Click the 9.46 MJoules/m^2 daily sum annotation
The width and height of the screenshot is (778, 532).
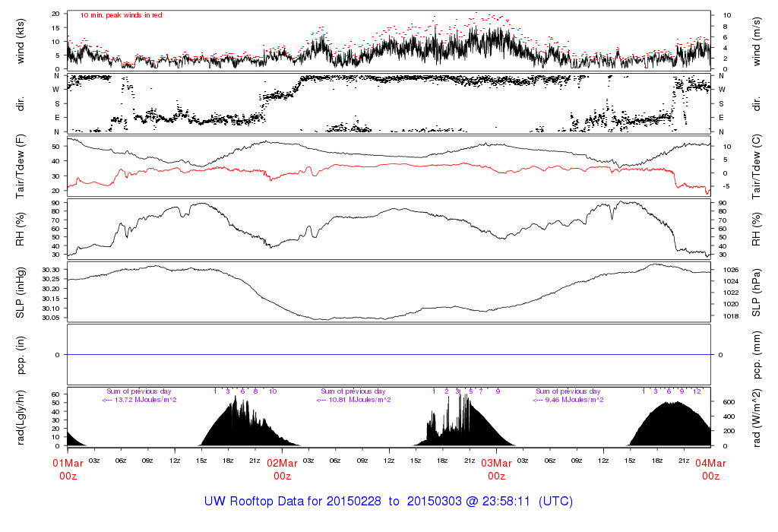tap(569, 399)
